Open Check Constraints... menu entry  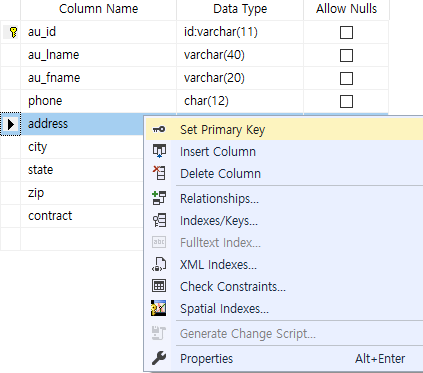click(284, 286)
